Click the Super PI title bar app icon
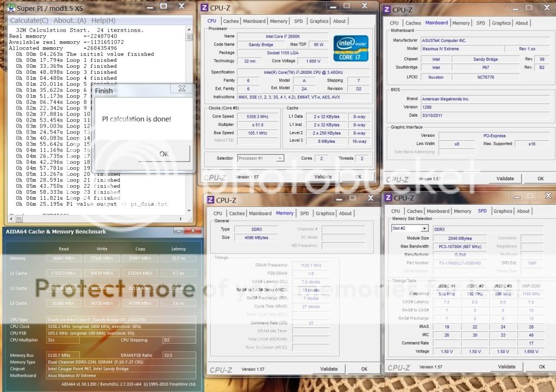Viewport: 556px width, 392px height. (11, 8)
